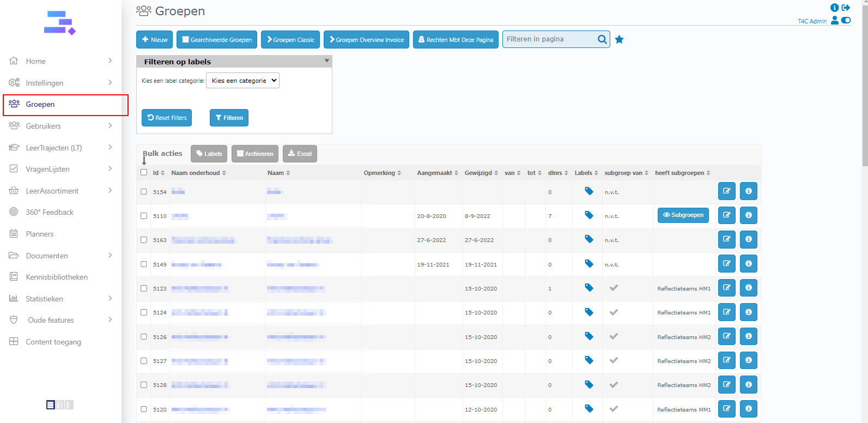Click the star favorite icon beside filter
Screen dimensions: 868x423
pyautogui.click(x=619, y=39)
